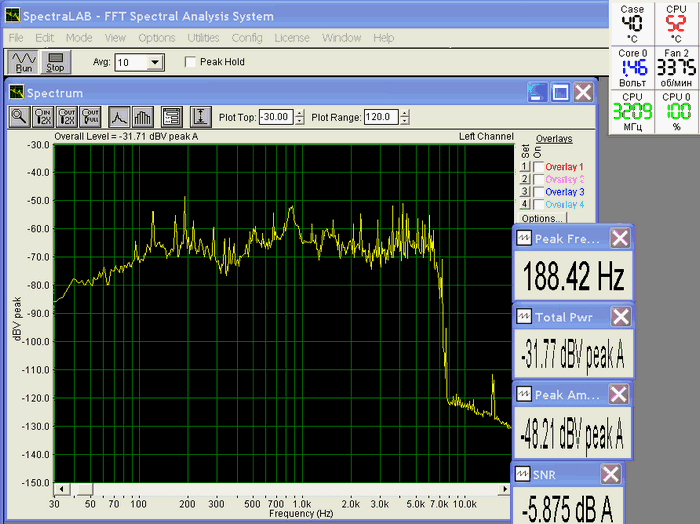Open the Avg dropdown list
This screenshot has width=700, height=524.
(154, 62)
